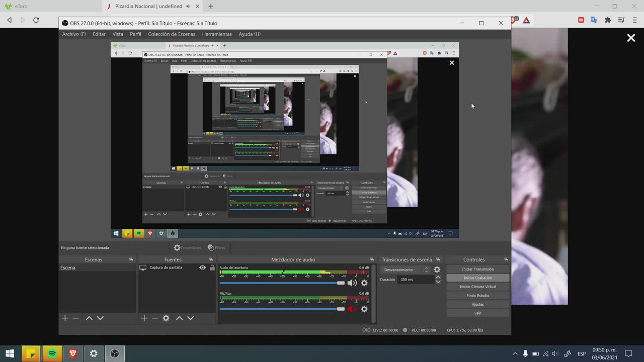The width and height of the screenshot is (644, 362).
Task: Mute Audio del escritorio speaker
Action: click(352, 283)
